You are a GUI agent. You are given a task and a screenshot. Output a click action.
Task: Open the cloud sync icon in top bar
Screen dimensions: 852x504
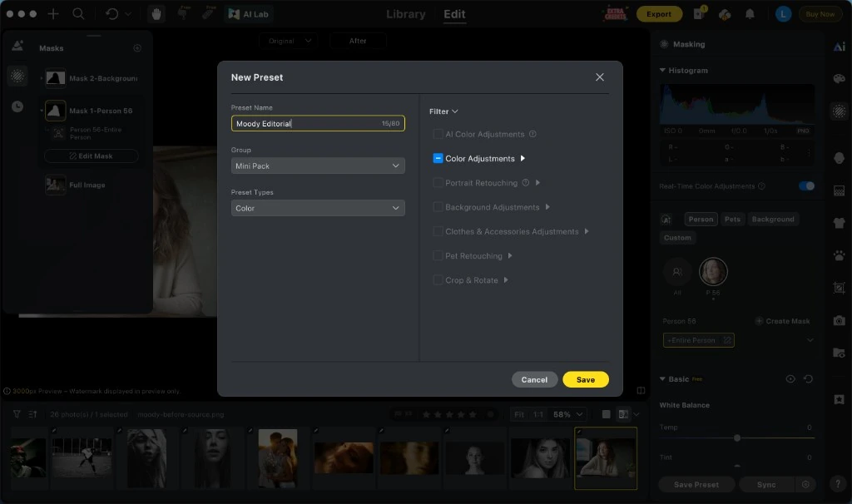point(725,14)
